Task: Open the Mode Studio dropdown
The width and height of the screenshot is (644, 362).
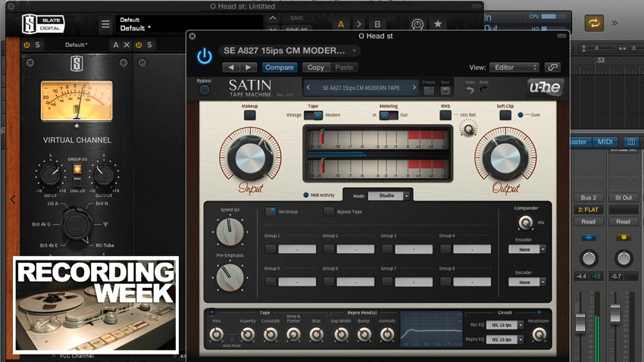Action: point(389,196)
